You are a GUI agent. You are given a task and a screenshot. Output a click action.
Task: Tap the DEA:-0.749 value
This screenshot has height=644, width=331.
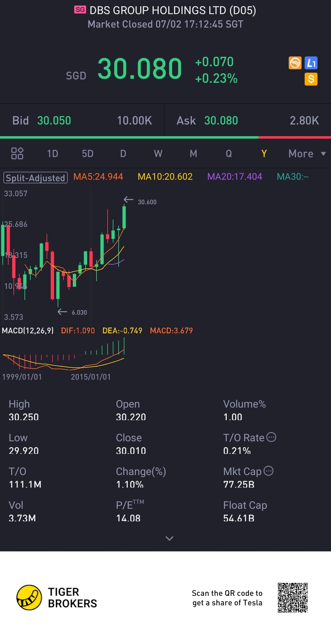point(122,331)
